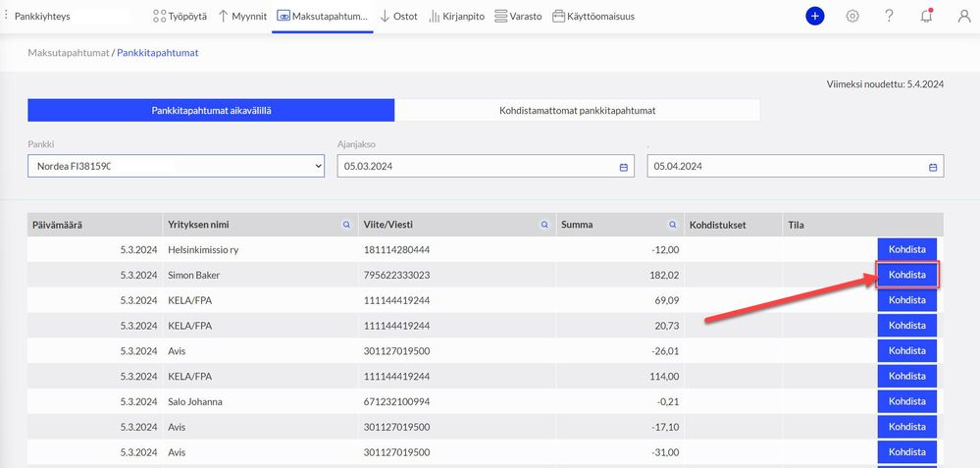Click the start date field 05.03.2024

point(486,166)
